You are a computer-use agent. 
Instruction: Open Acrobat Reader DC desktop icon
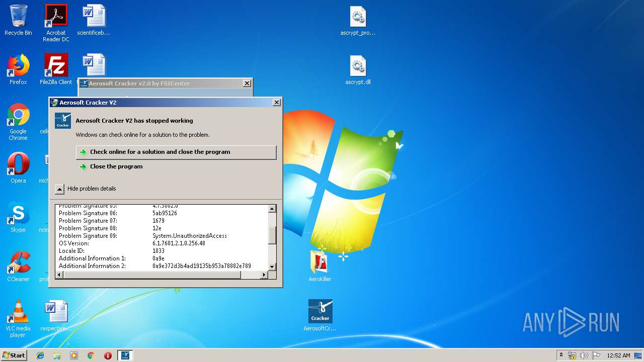click(56, 23)
